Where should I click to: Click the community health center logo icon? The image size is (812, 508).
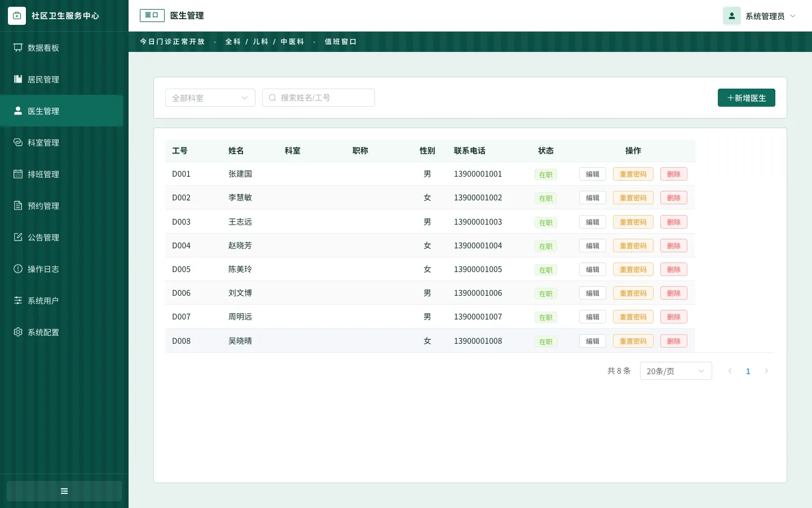pyautogui.click(x=17, y=16)
